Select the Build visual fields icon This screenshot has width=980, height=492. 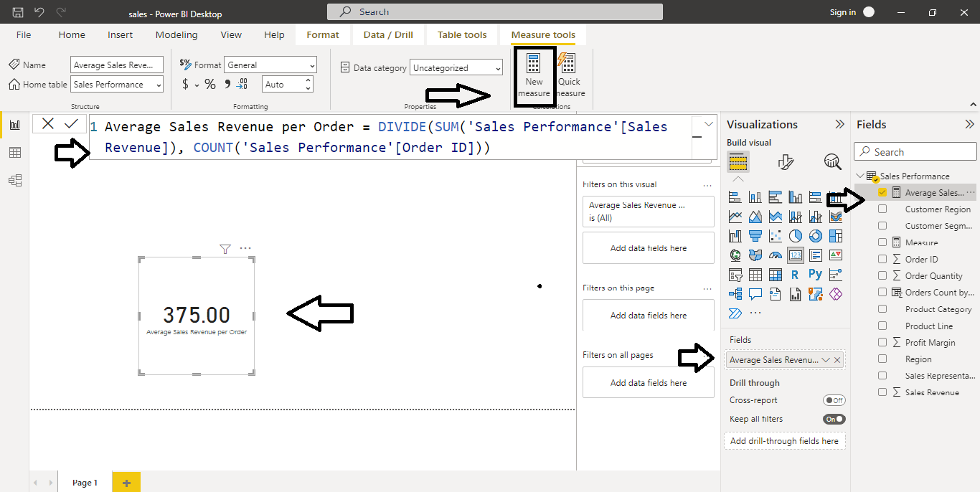pos(738,161)
